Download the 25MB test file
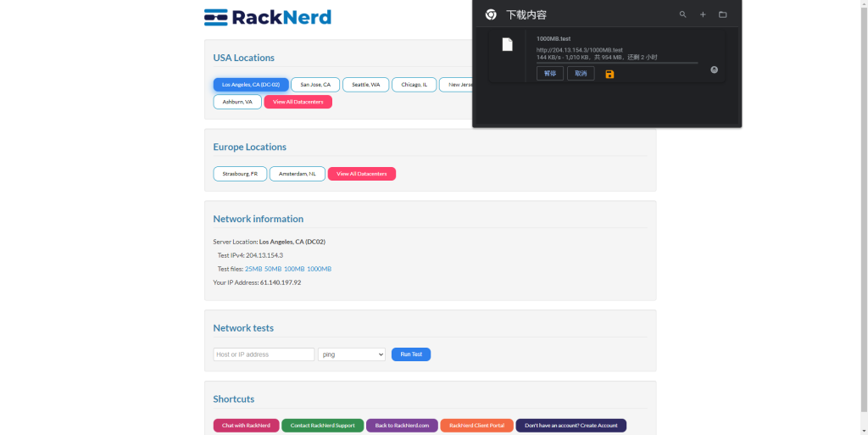Viewport: 868px width, 435px height. coord(253,269)
